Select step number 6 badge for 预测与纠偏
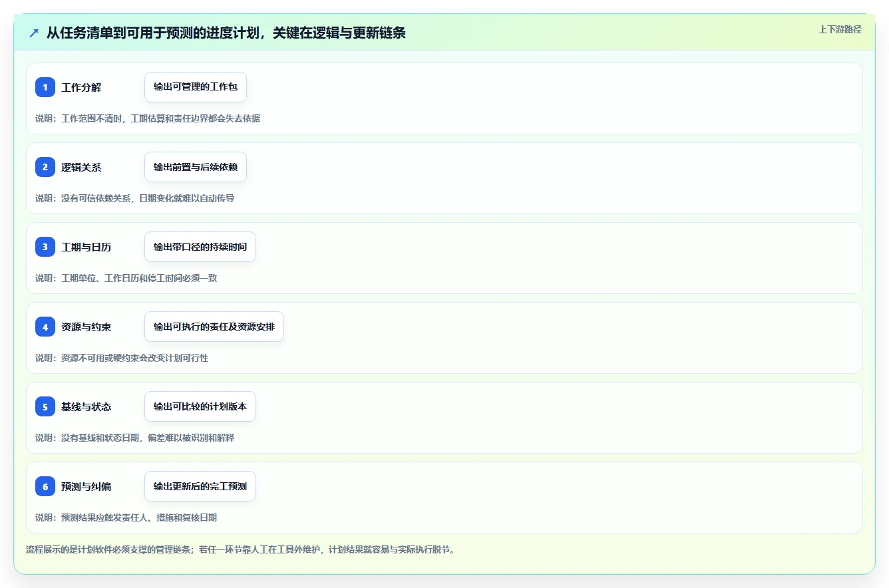This screenshot has width=889, height=588. (x=45, y=486)
